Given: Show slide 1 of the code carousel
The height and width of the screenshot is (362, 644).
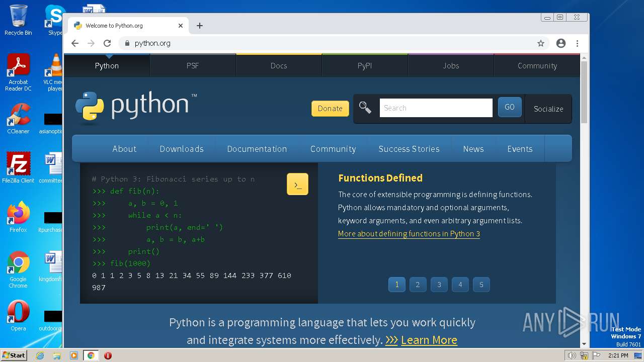Looking at the screenshot, I should point(396,285).
